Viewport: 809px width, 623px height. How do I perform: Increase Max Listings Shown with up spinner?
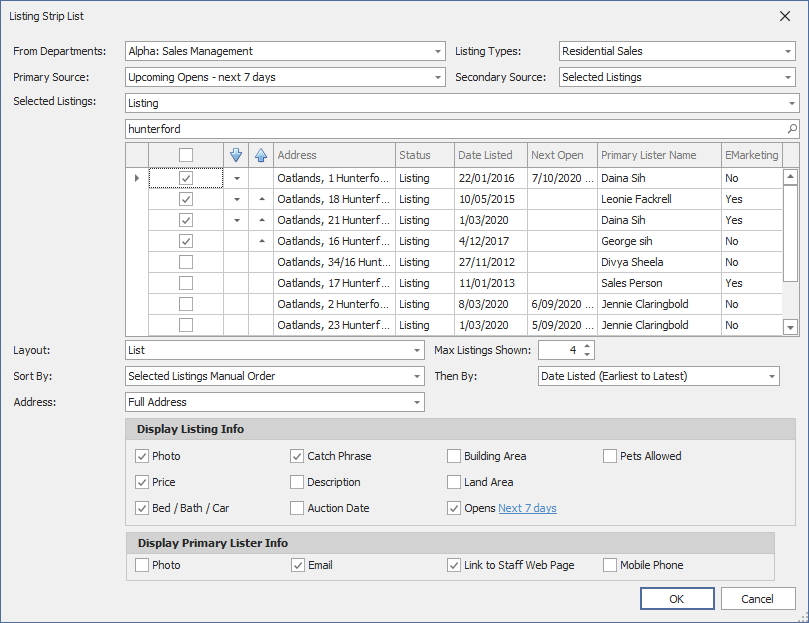click(587, 345)
